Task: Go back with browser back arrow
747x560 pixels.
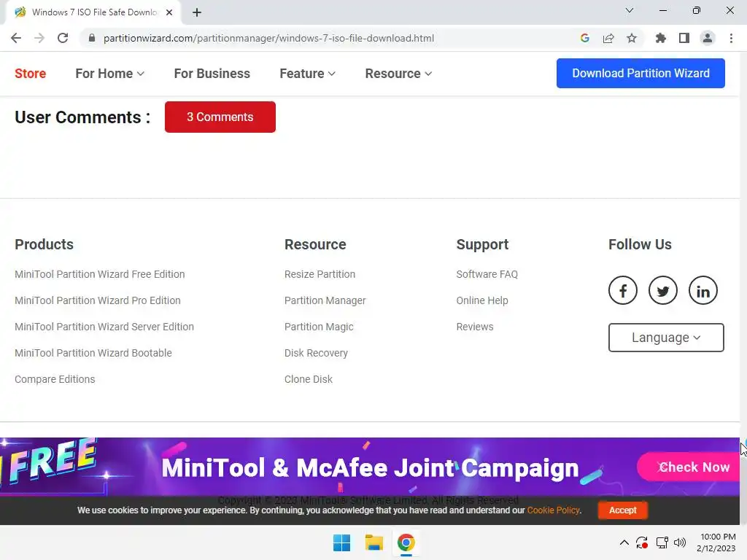Action: 16,38
